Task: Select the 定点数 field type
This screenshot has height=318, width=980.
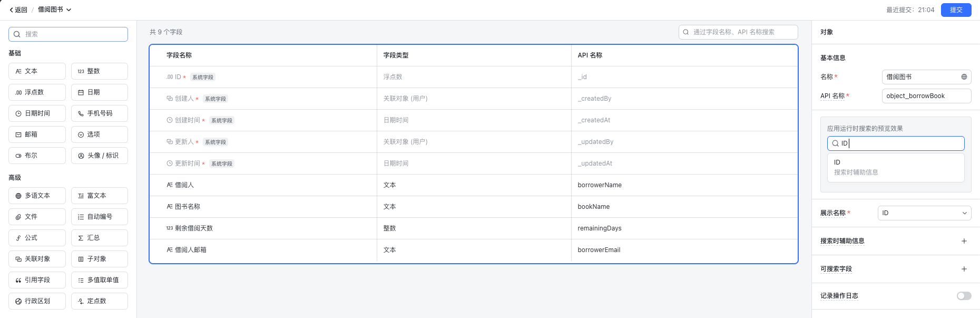Action: click(100, 301)
